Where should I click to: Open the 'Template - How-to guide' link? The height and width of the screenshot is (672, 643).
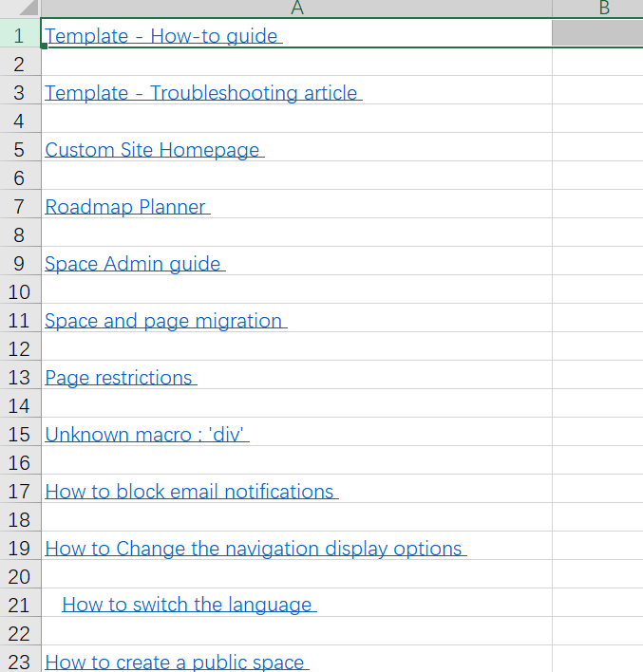163,36
